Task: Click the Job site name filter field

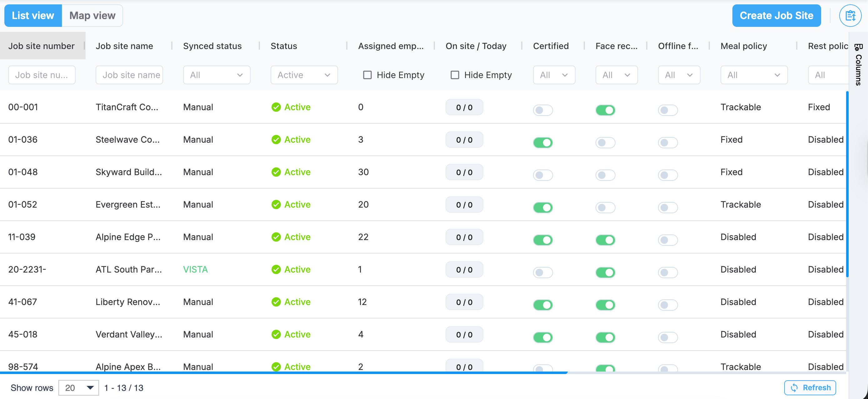Action: tap(129, 75)
